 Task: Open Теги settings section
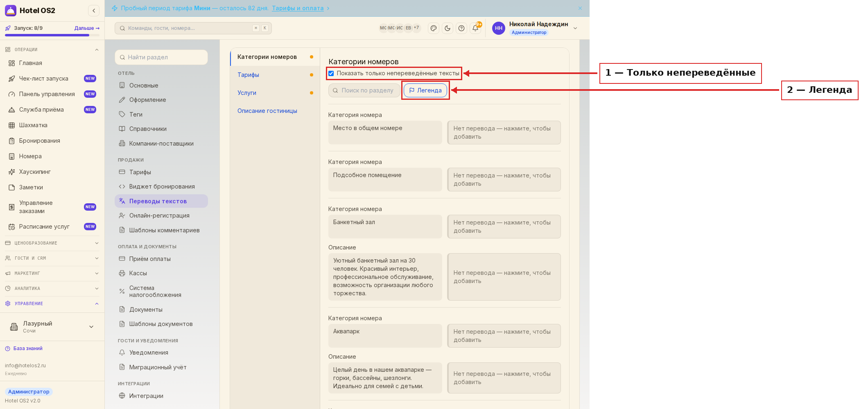161,115
